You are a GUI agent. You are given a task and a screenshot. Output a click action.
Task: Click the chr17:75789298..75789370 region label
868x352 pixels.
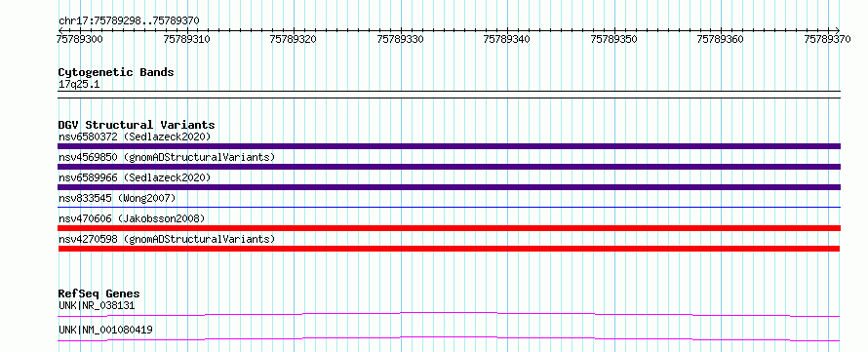129,21
